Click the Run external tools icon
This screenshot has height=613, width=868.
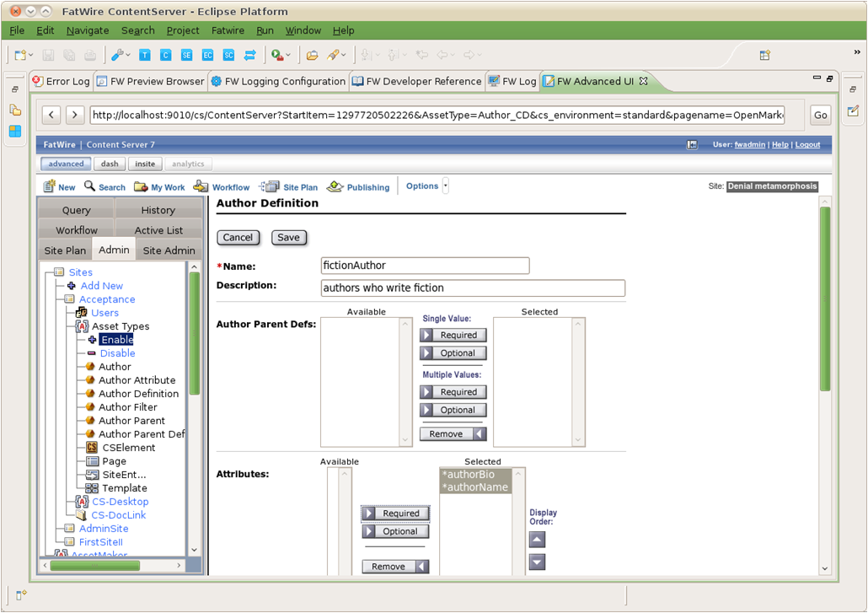tap(277, 55)
